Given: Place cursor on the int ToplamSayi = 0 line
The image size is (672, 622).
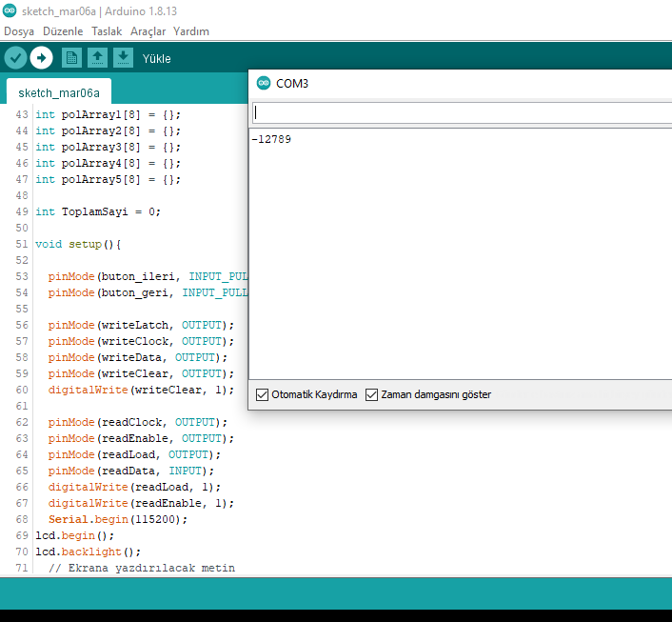Looking at the screenshot, I should 98,211.
